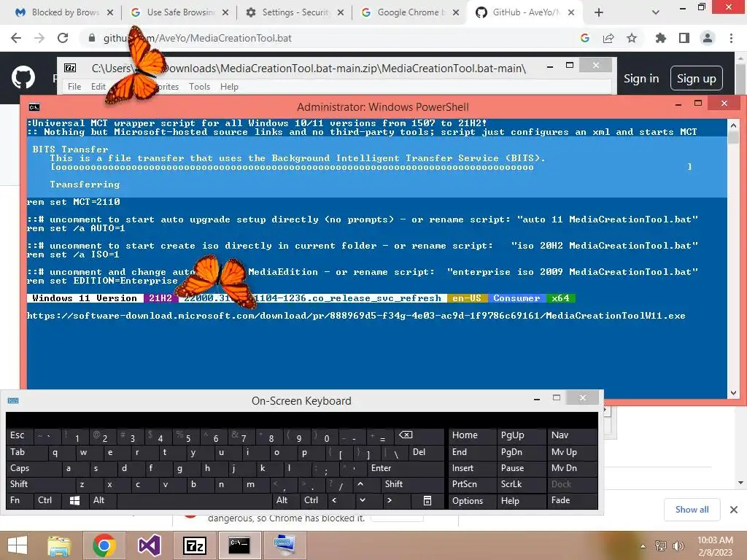The width and height of the screenshot is (747, 560).
Task: Open Chrome profile avatar
Action: click(x=708, y=38)
